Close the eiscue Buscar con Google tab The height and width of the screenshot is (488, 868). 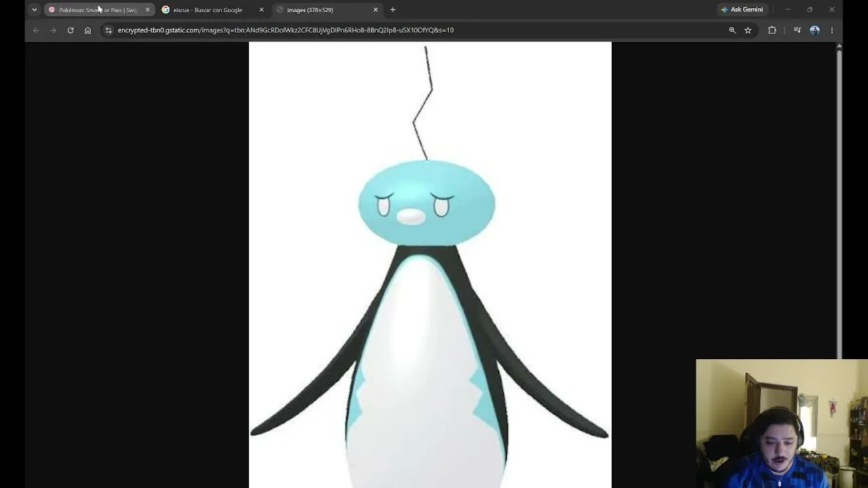261,9
